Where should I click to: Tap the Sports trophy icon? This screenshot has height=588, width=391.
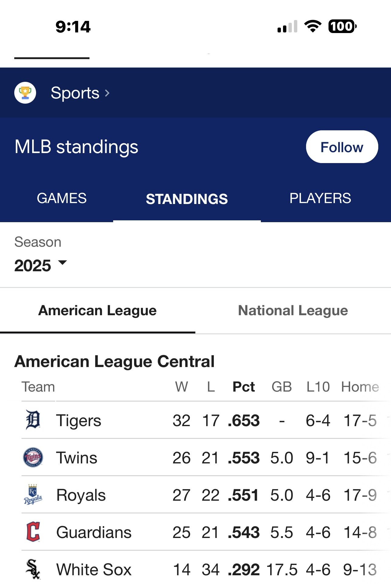(25, 93)
